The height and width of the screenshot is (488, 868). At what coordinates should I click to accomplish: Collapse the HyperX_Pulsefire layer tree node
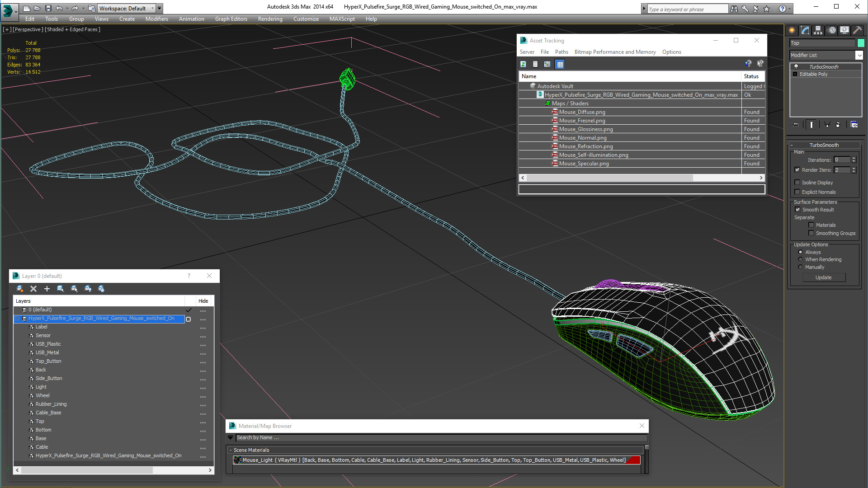pos(17,319)
